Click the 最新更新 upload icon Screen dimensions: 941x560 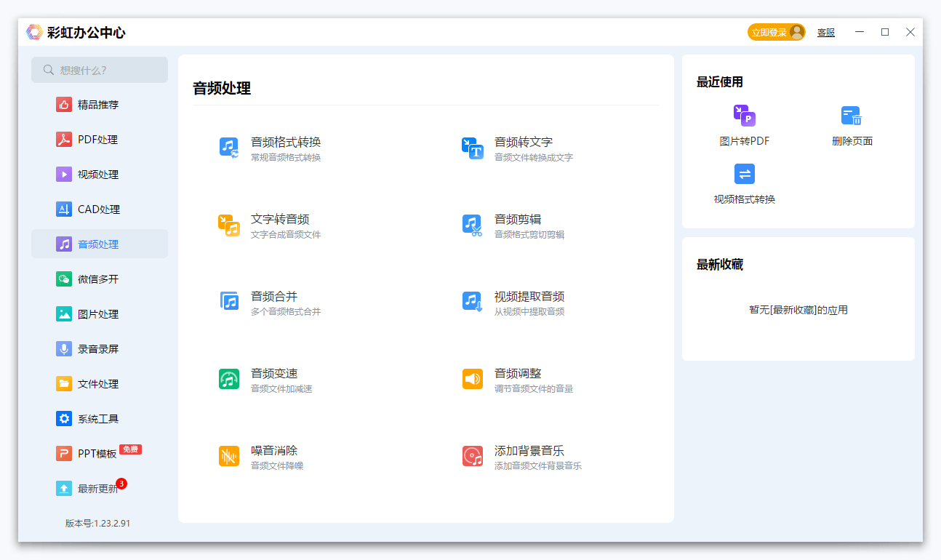[x=64, y=489]
